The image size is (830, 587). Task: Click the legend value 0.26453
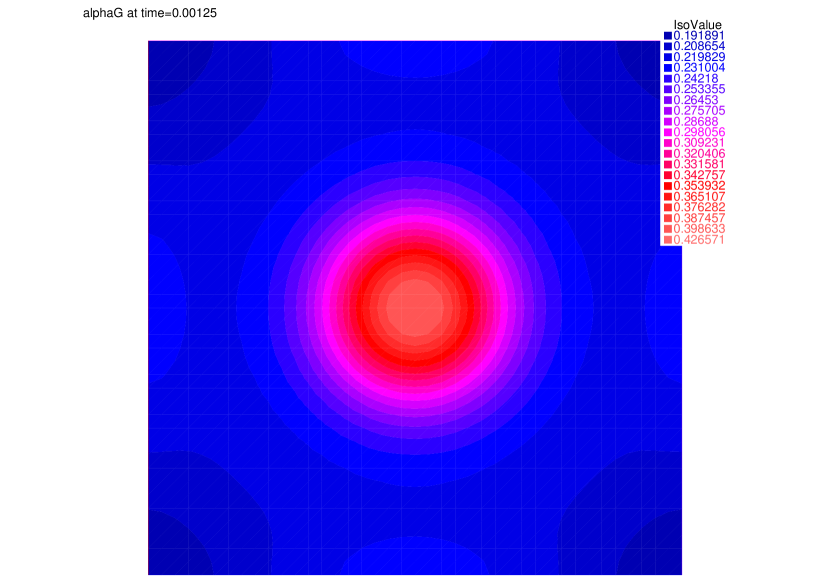(x=696, y=100)
